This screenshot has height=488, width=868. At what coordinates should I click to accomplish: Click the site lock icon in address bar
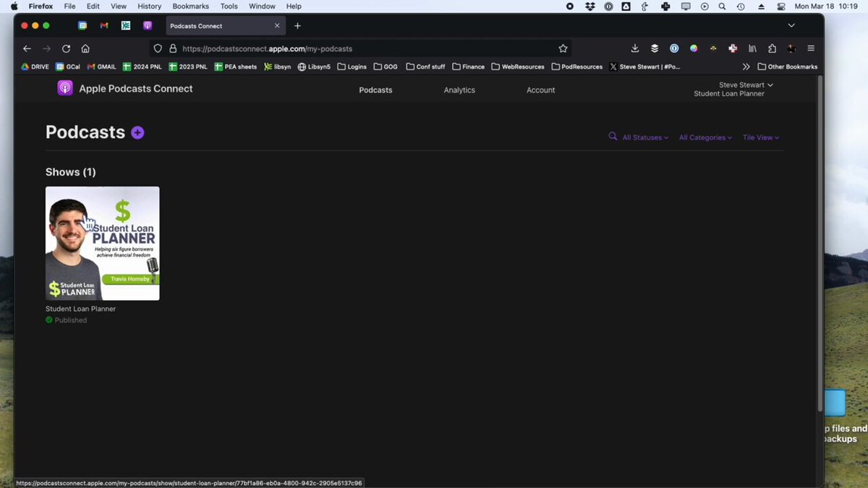173,48
